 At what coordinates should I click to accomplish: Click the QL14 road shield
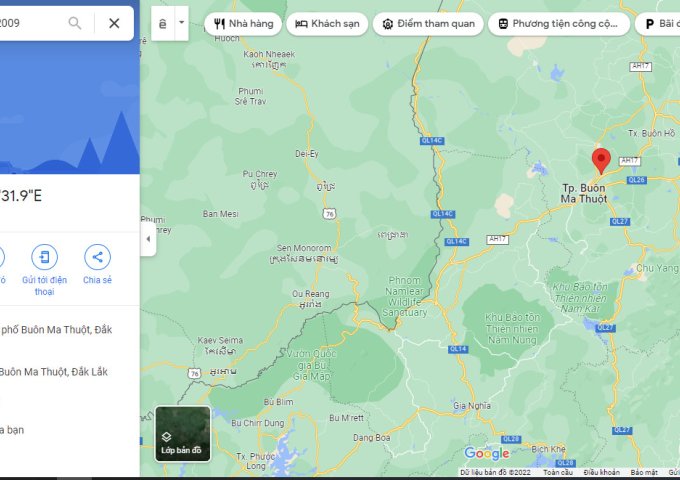pos(458,349)
